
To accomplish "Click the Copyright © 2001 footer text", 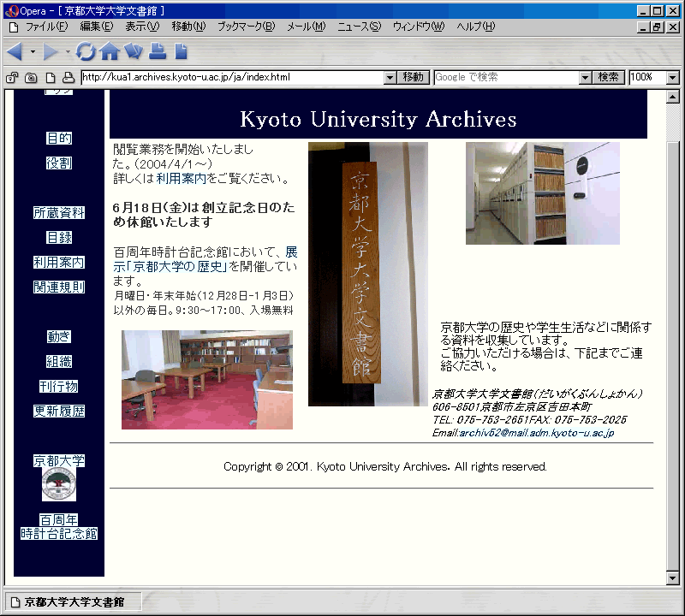I will point(384,466).
